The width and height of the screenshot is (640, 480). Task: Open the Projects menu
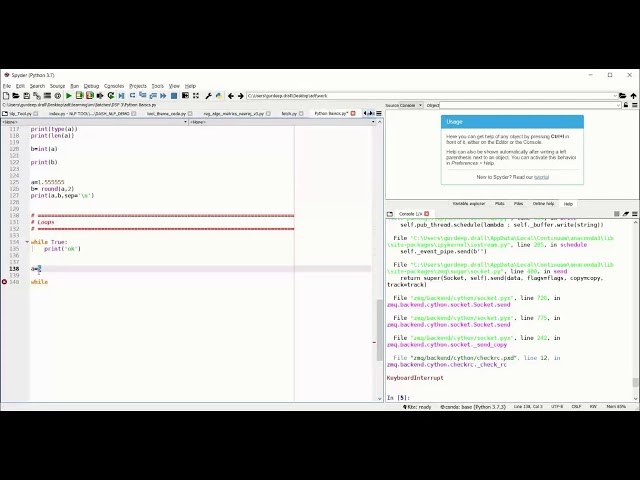click(138, 86)
